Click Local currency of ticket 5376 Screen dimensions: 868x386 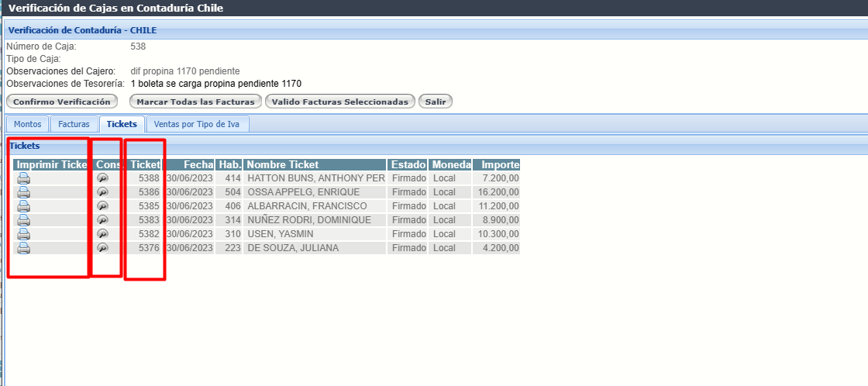(x=444, y=247)
